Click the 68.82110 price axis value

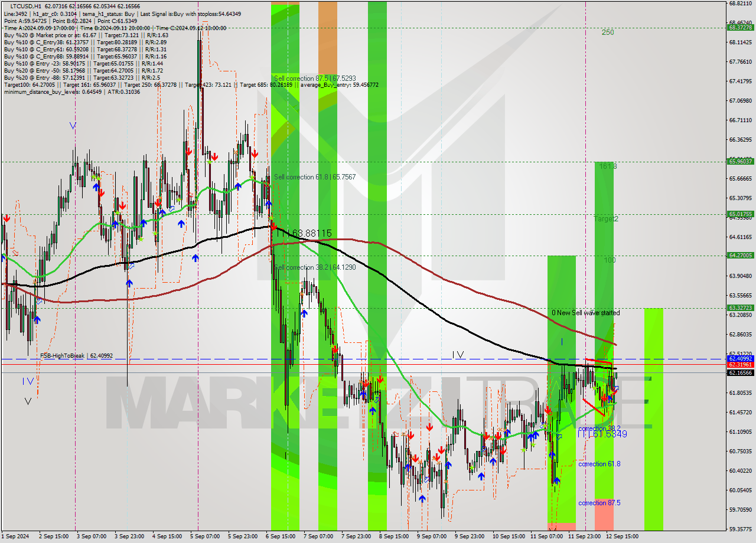tap(740, 3)
